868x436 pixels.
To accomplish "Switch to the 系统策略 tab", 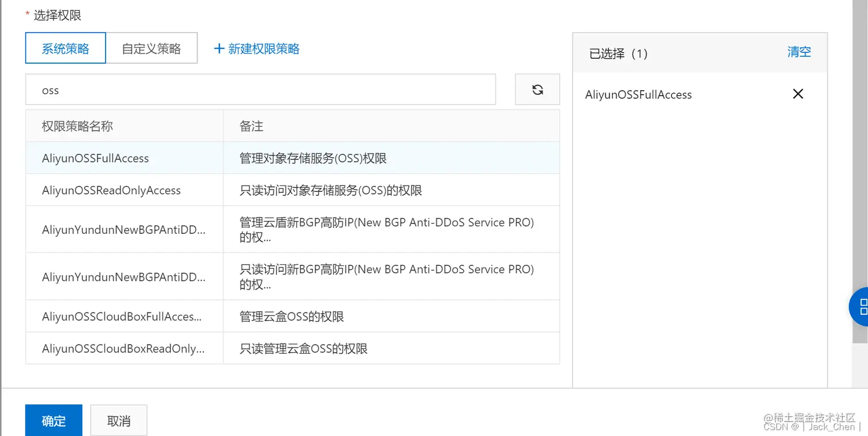I will pyautogui.click(x=65, y=48).
